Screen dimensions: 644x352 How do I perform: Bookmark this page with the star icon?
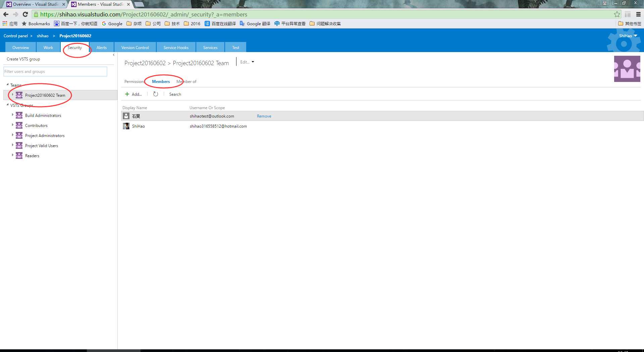(617, 14)
